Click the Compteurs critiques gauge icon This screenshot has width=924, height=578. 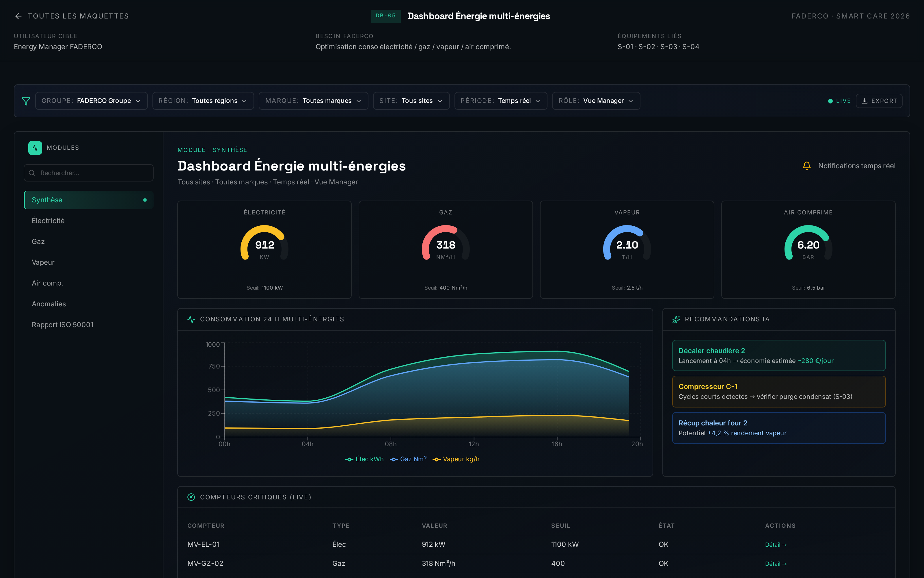(x=191, y=497)
